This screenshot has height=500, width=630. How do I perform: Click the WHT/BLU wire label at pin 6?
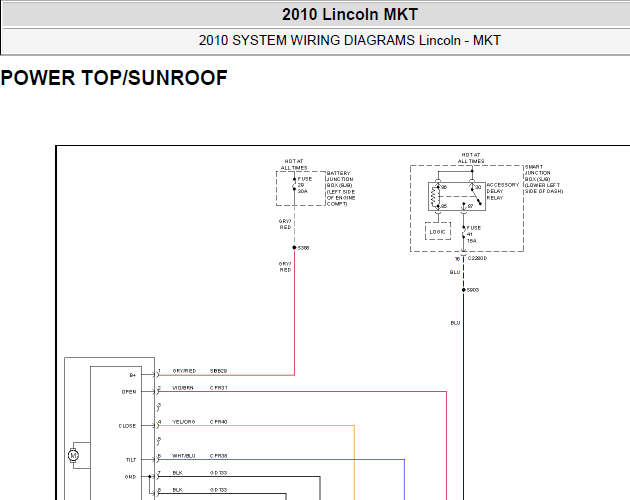point(184,456)
